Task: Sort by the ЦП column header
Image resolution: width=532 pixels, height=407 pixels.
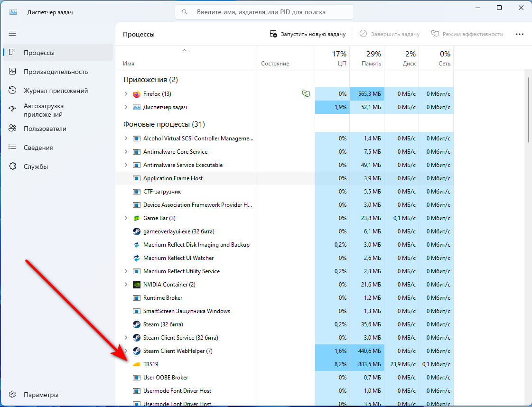Action: coord(333,58)
